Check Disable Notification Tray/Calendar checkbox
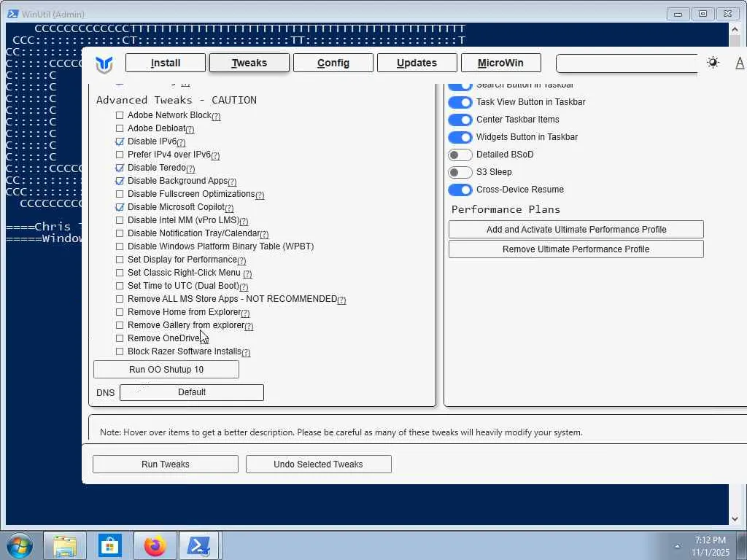Image resolution: width=747 pixels, height=560 pixels. point(120,233)
